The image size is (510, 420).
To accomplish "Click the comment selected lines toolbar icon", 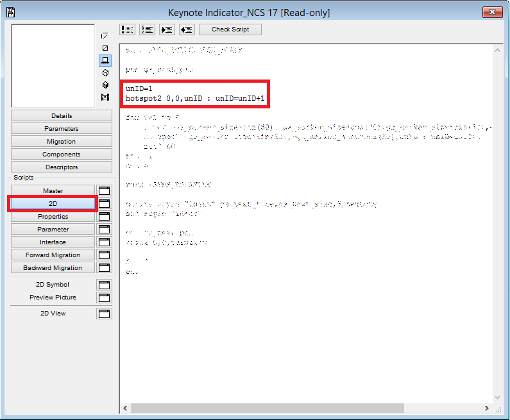I will click(x=128, y=29).
